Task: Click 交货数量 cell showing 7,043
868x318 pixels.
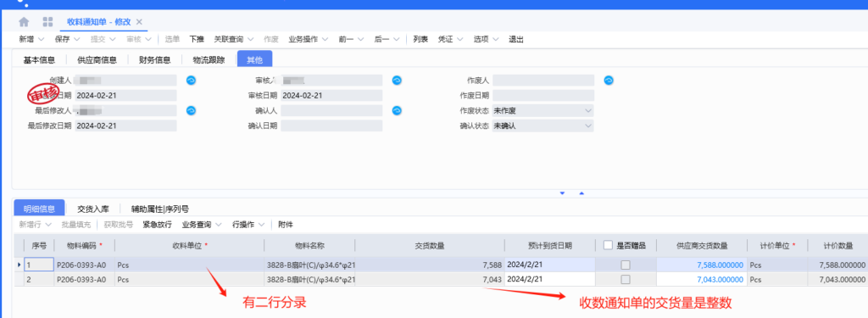Action: coord(430,280)
